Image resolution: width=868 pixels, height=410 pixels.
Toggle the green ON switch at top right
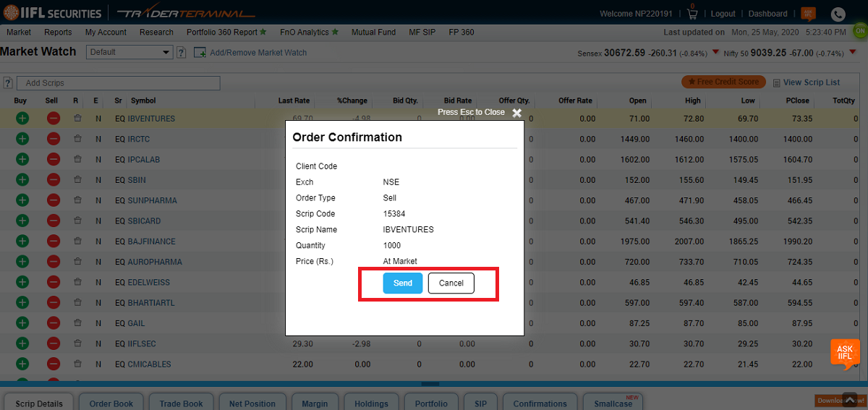[860, 31]
